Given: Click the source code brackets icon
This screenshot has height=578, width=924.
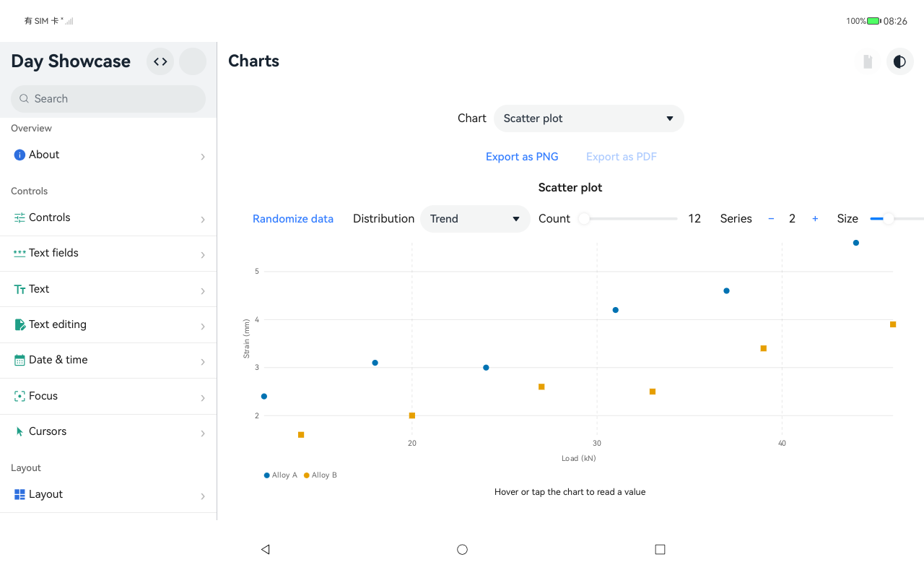Looking at the screenshot, I should click(x=160, y=61).
